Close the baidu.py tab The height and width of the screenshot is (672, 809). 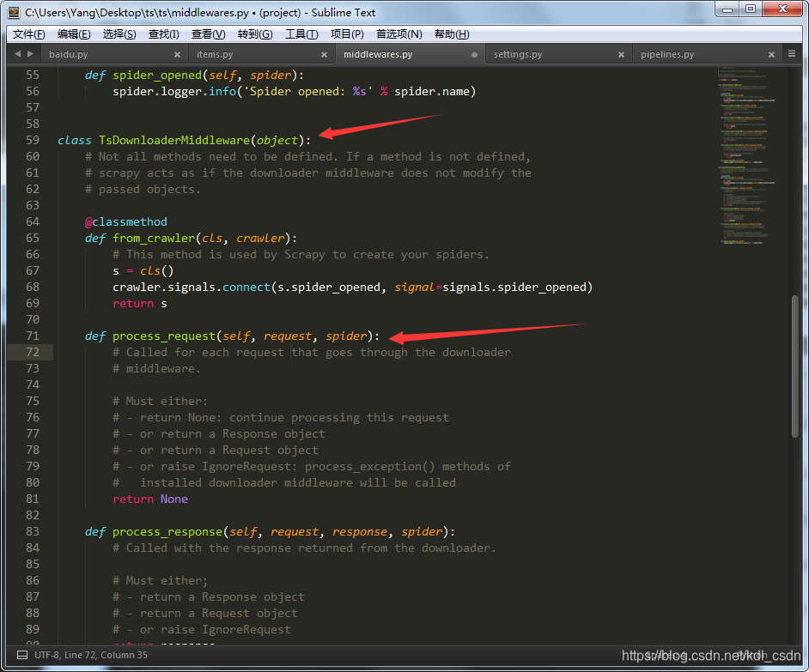coord(177,55)
